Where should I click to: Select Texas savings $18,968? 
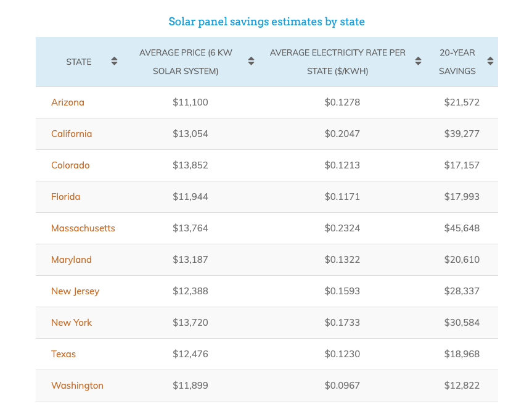tap(462, 354)
